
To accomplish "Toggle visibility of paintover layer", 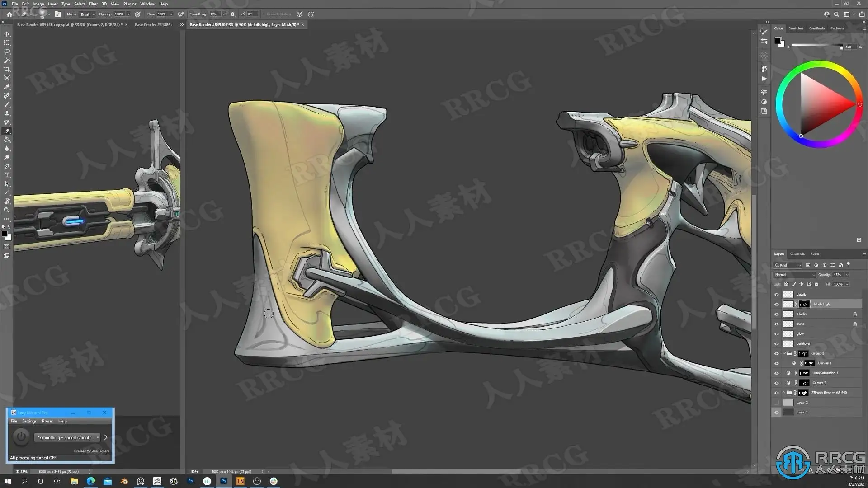I will [777, 344].
